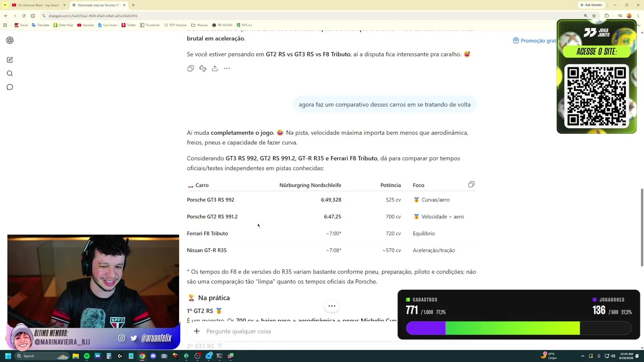Image resolution: width=644 pixels, height=362 pixels.
Task: Open the Live Aruan bookmark
Action: tap(108, 25)
